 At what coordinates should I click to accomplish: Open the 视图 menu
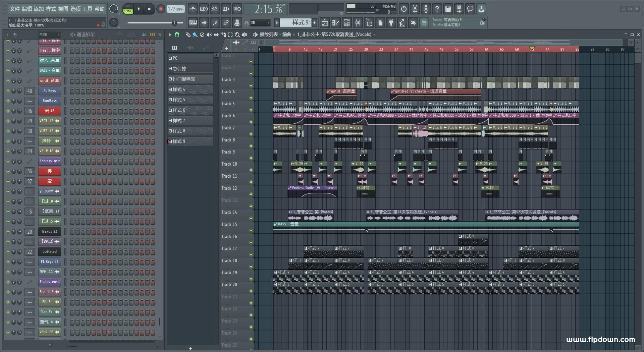63,9
